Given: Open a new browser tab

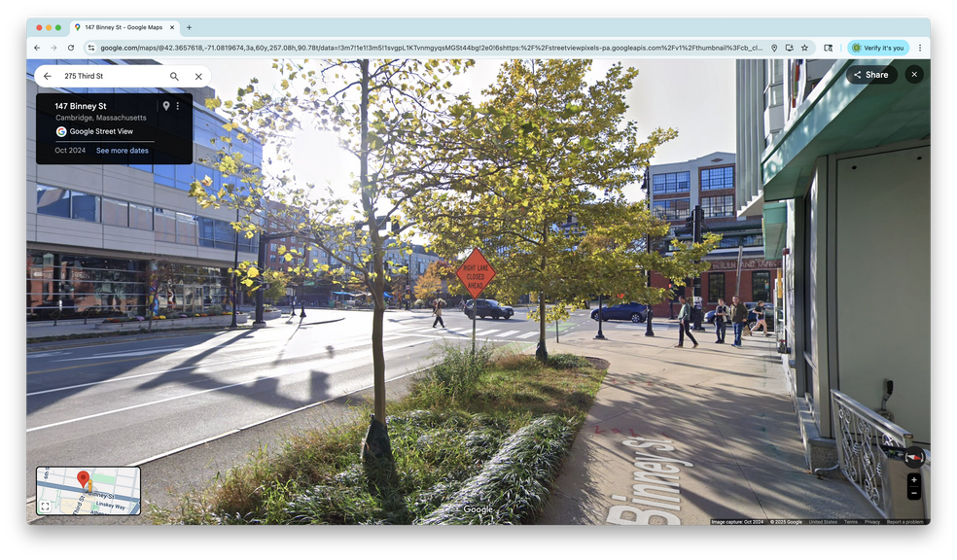Looking at the screenshot, I should tap(189, 27).
